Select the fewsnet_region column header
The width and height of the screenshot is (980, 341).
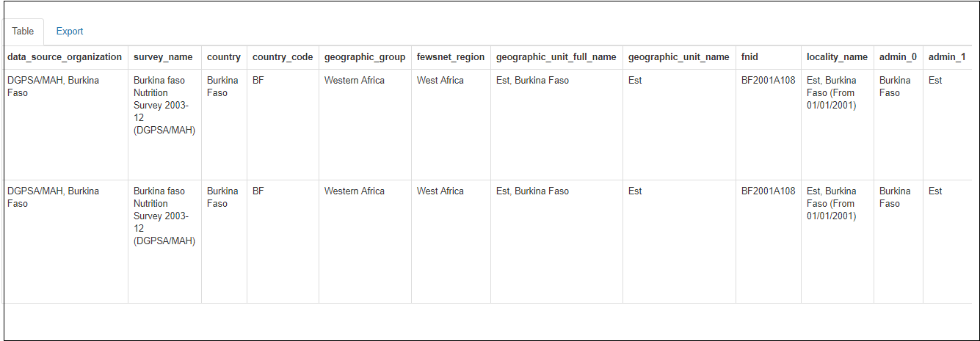click(451, 57)
